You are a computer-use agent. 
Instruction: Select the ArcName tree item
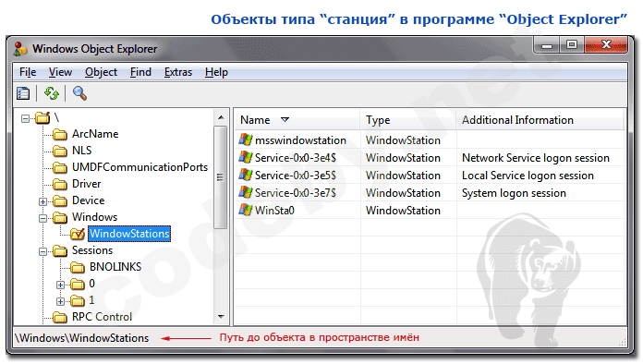tap(95, 134)
